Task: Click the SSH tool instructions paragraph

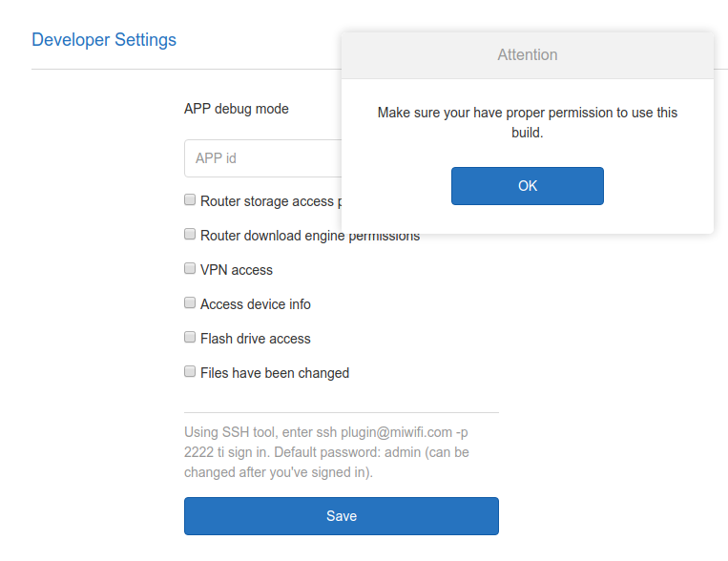Action: [326, 452]
